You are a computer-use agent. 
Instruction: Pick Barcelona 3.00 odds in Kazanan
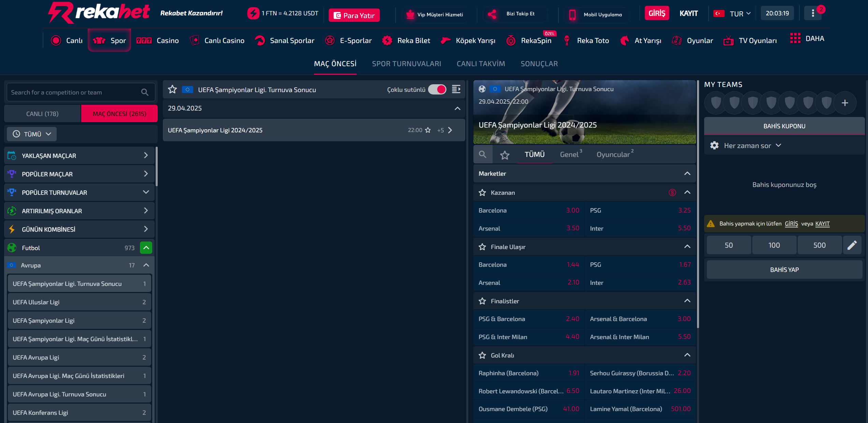pyautogui.click(x=529, y=210)
